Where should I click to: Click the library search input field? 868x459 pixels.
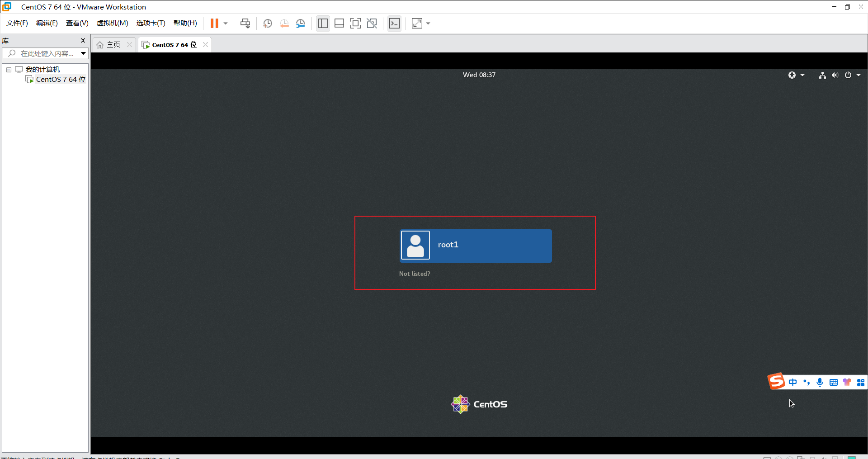click(41, 53)
